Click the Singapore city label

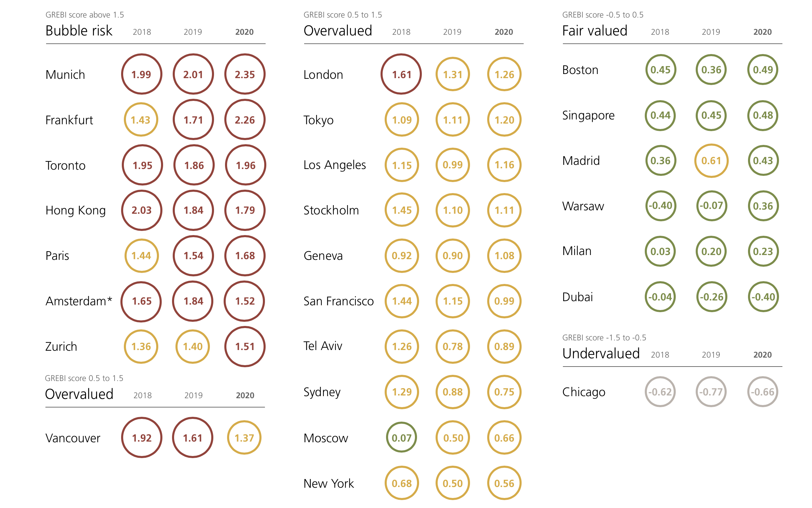click(x=588, y=115)
